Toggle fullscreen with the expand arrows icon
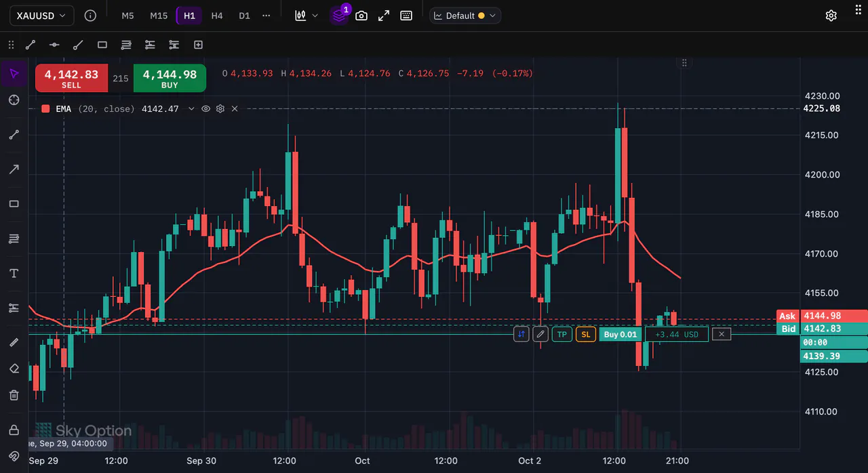Screen dimensions: 868x473 coord(384,16)
